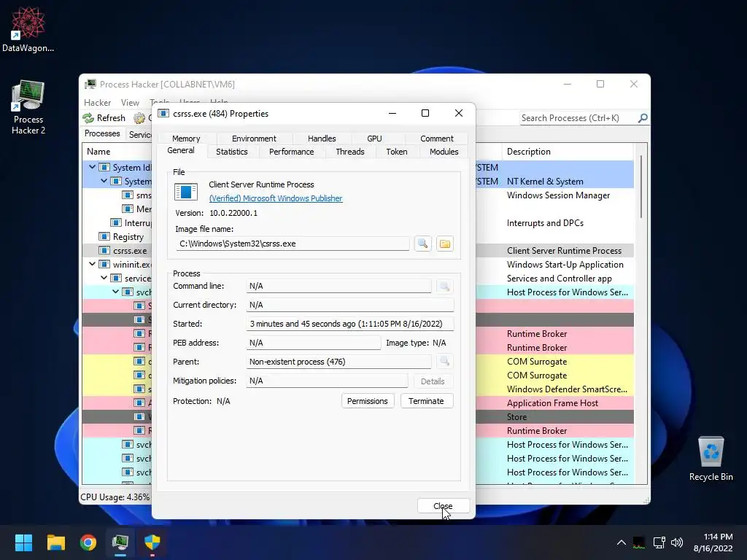Click the Verified Microsoft Windows Publisher link
Screen dimensions: 747x560
[x=275, y=198]
